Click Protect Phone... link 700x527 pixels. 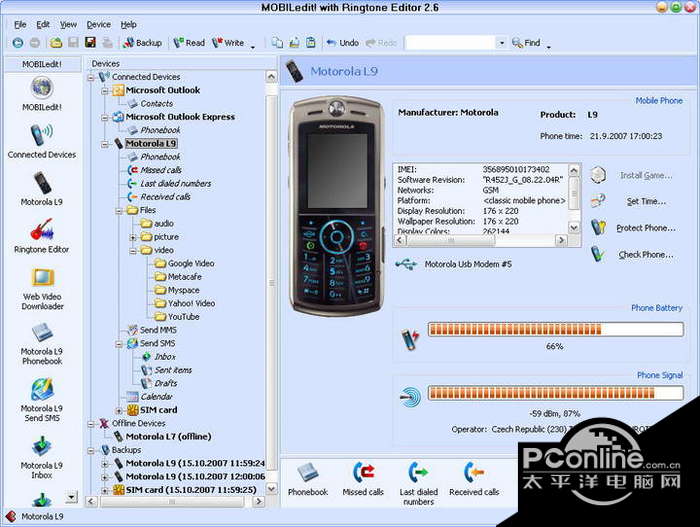point(646,228)
